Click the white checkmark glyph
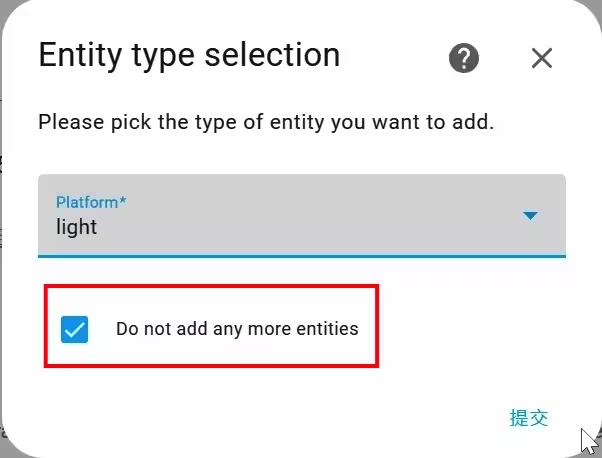 pos(74,329)
